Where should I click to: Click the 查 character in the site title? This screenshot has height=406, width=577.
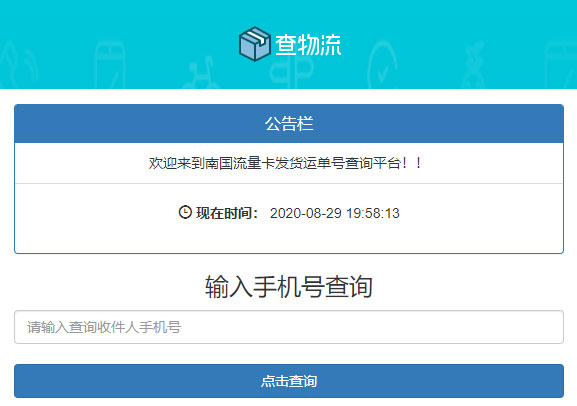click(286, 45)
